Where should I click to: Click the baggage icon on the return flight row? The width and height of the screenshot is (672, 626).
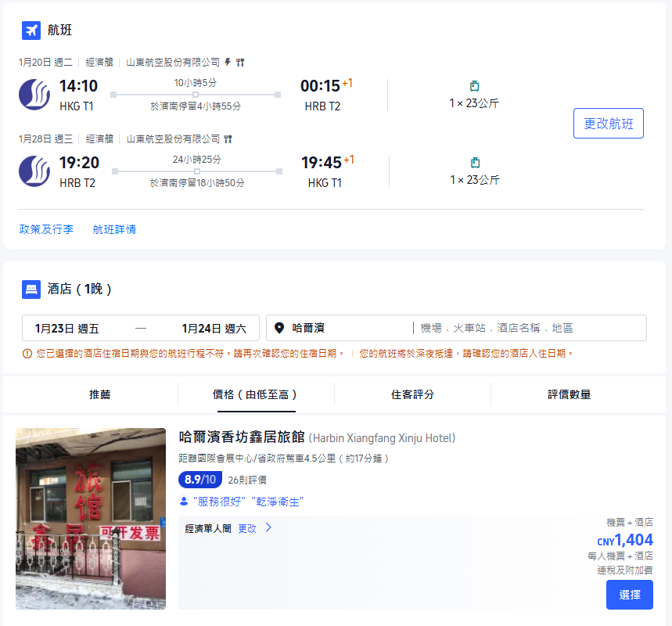coord(475,161)
